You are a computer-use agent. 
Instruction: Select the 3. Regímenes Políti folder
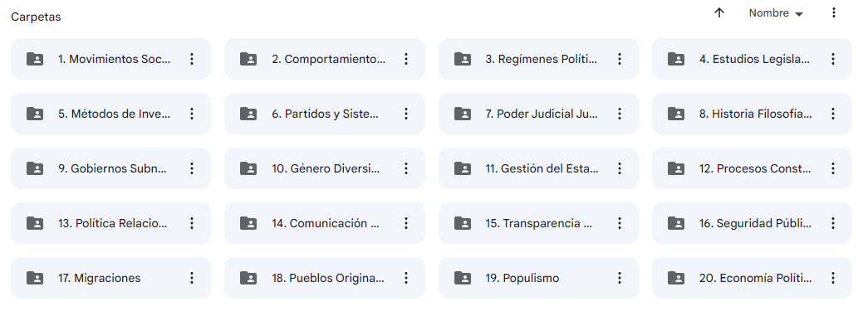click(x=538, y=59)
